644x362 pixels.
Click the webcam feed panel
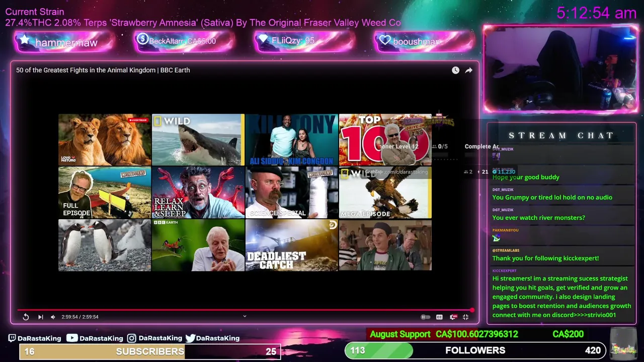coord(560,69)
